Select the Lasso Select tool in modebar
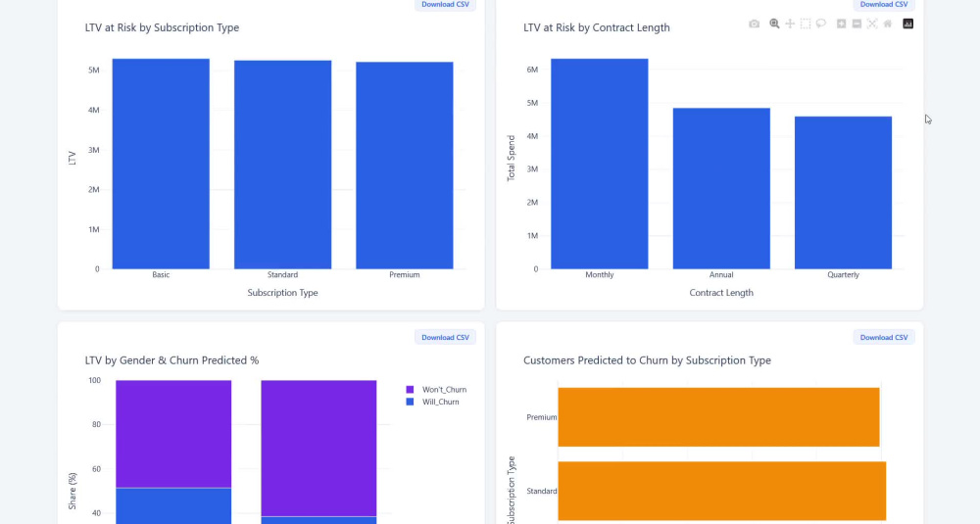This screenshot has height=524, width=980. click(x=821, y=24)
